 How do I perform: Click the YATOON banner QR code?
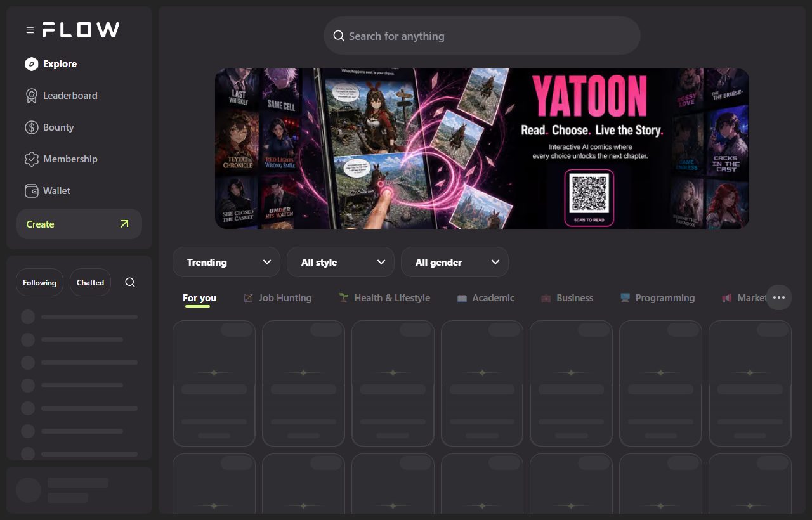tap(589, 193)
